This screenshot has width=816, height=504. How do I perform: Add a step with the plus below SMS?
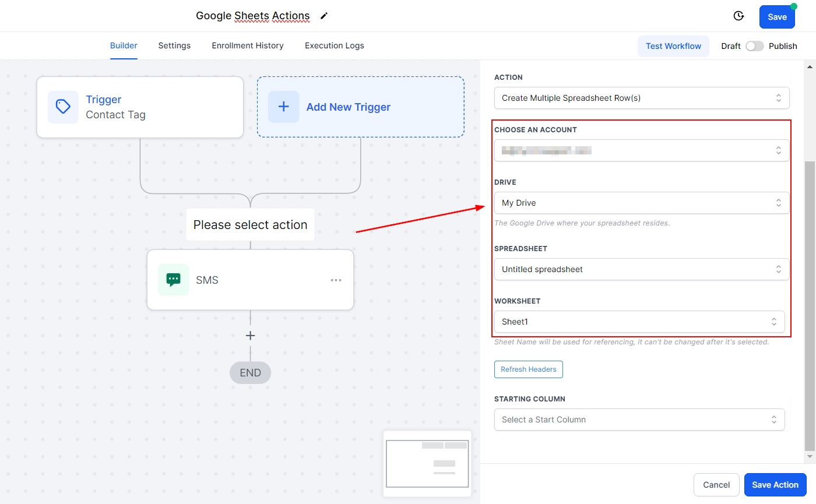point(250,336)
